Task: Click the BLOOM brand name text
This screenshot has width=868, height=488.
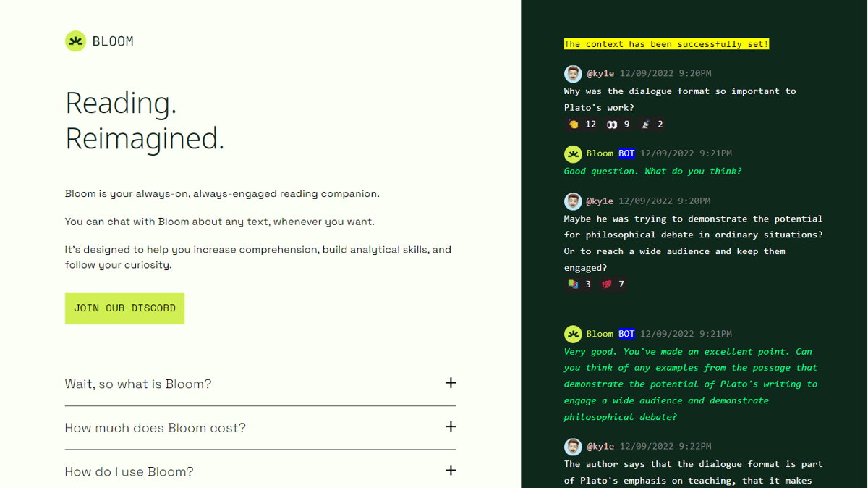Action: point(113,41)
